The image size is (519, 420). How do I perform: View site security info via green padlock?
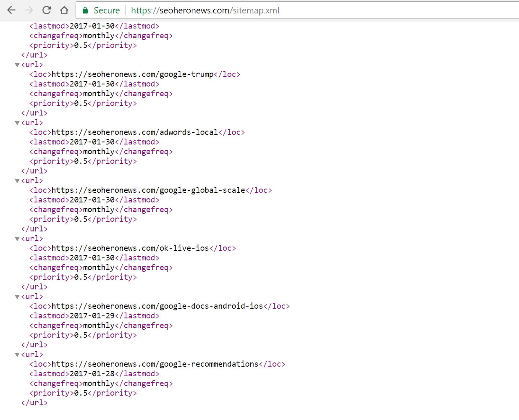pos(85,10)
